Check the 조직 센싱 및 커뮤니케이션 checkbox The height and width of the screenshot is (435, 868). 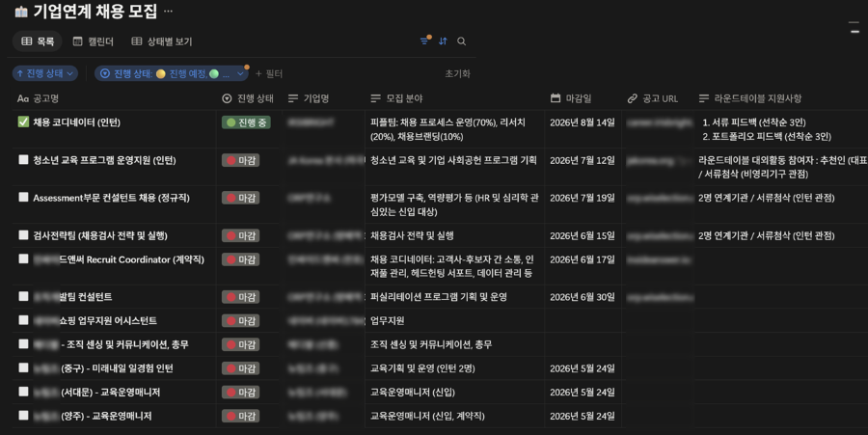[x=23, y=343]
